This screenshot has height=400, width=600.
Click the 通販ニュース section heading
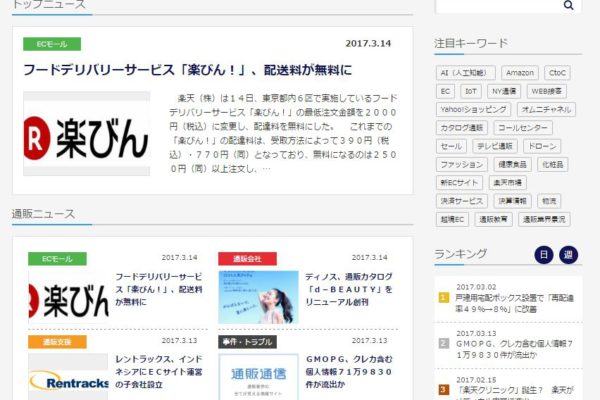click(x=43, y=214)
